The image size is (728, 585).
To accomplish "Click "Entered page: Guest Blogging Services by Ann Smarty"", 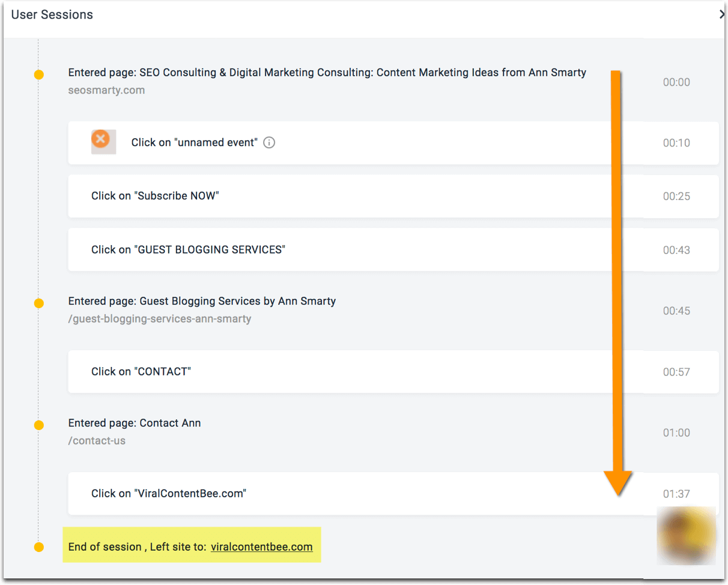I will (x=202, y=301).
